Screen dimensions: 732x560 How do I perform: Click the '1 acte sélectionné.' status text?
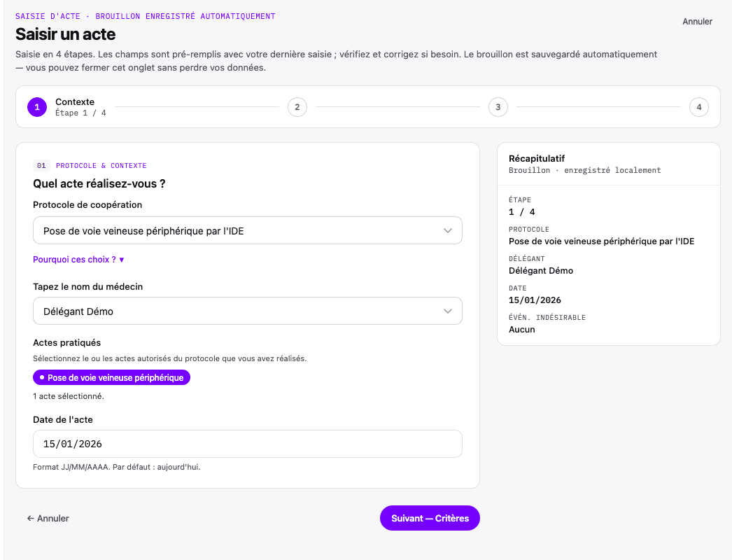69,396
